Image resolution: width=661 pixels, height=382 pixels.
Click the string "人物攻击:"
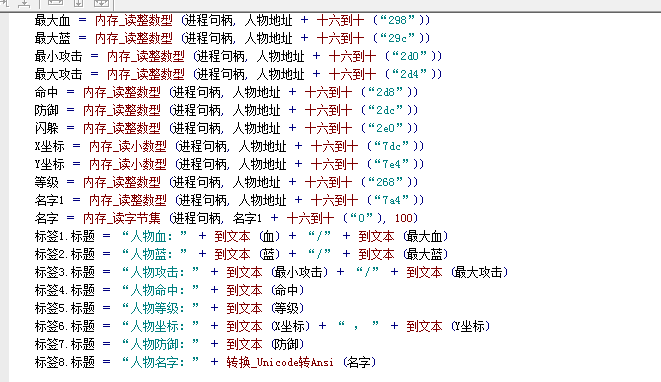point(160,272)
